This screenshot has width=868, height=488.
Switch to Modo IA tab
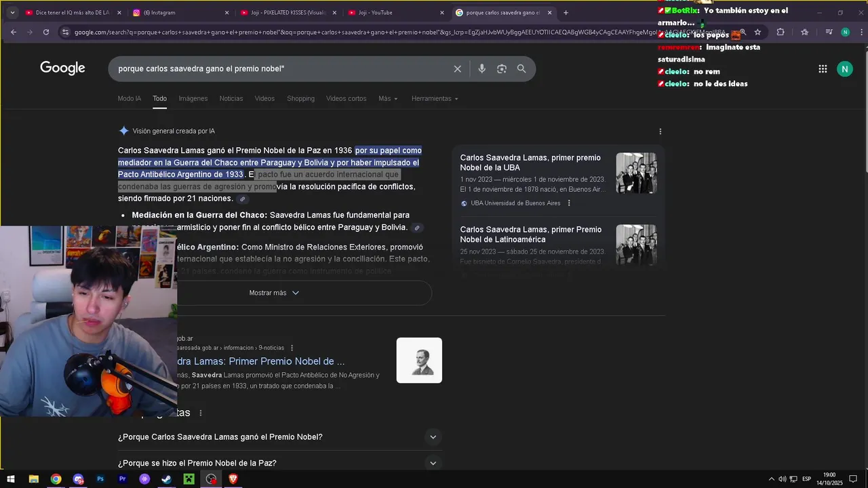pos(130,99)
